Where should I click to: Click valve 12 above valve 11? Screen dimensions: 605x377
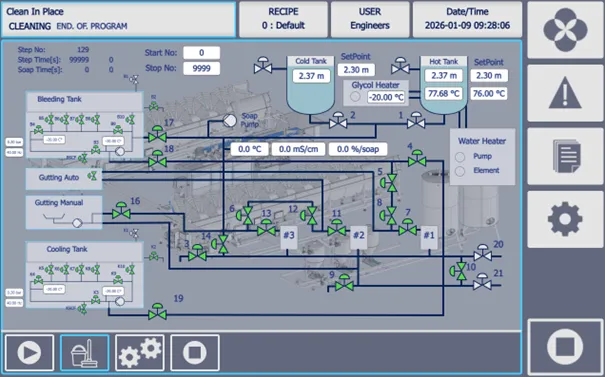[309, 216]
